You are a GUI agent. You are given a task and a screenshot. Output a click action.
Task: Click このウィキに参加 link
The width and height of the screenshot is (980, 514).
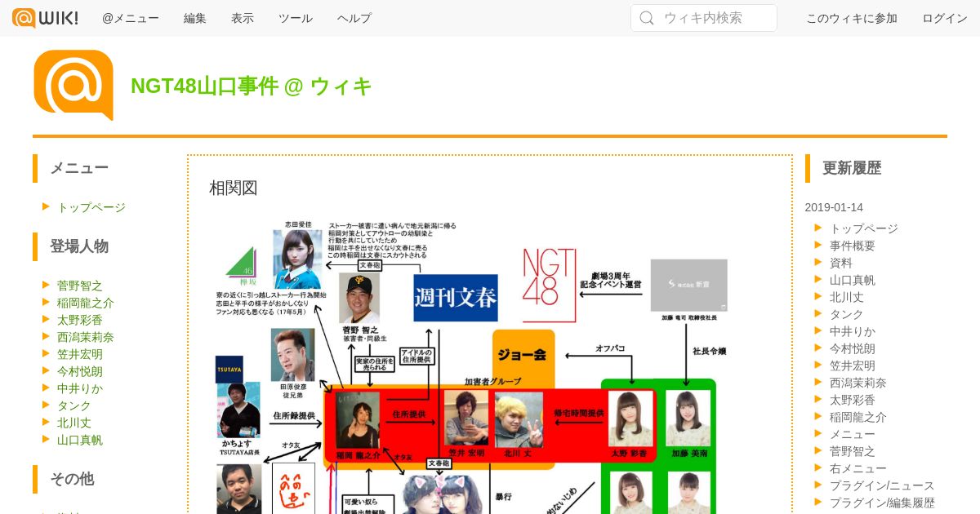click(x=852, y=18)
